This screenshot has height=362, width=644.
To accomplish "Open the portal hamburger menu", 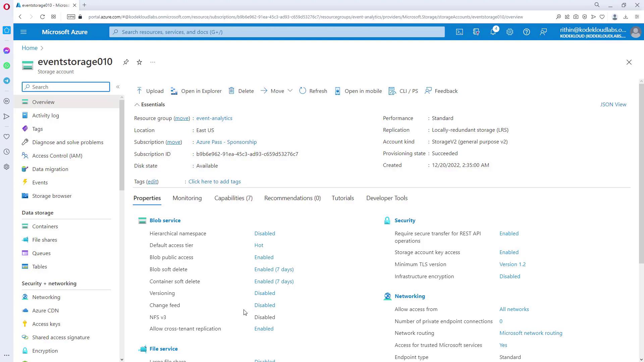I will click(23, 32).
